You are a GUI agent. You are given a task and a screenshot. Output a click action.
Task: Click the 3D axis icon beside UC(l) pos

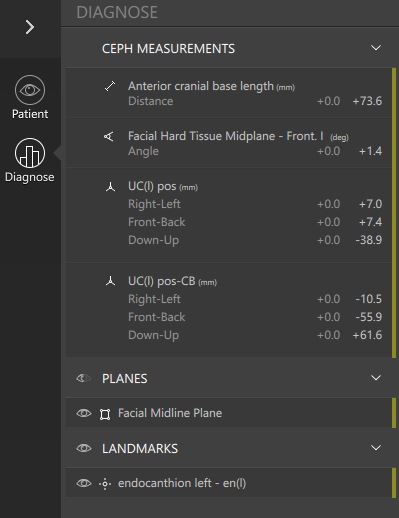click(x=110, y=187)
